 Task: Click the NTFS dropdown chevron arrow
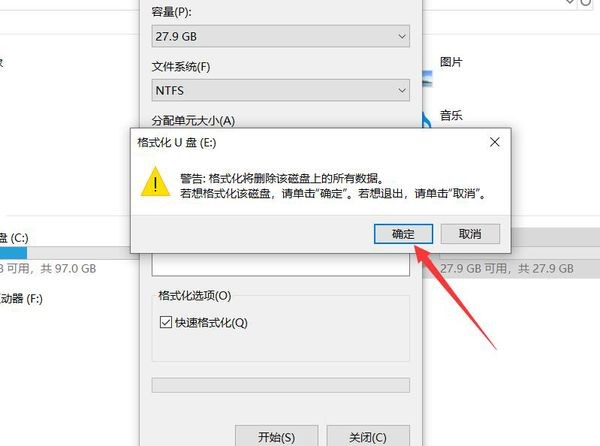pyautogui.click(x=401, y=90)
